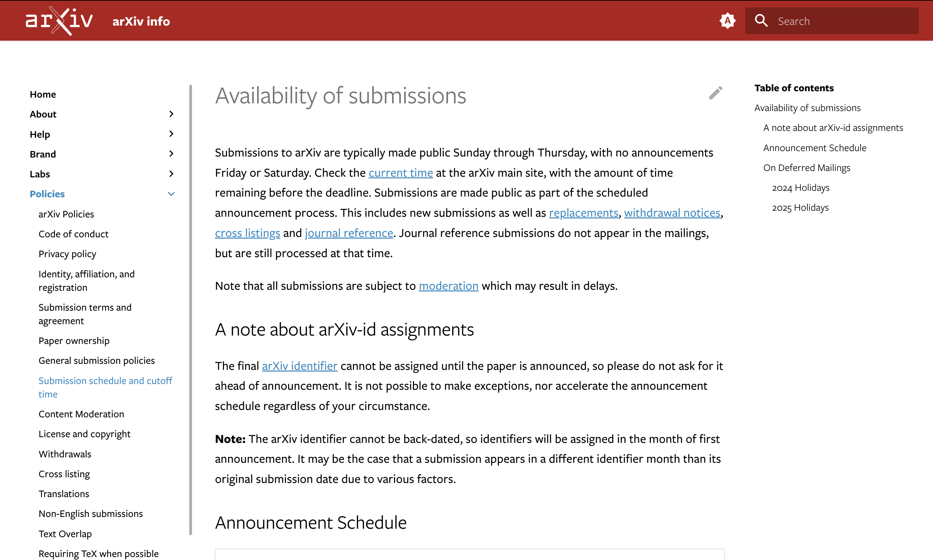The width and height of the screenshot is (933, 560).
Task: Expand the Labs navigation section
Action: coord(171,174)
